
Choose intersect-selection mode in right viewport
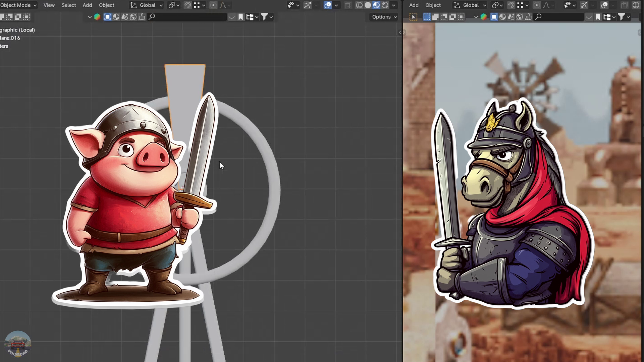click(x=462, y=17)
